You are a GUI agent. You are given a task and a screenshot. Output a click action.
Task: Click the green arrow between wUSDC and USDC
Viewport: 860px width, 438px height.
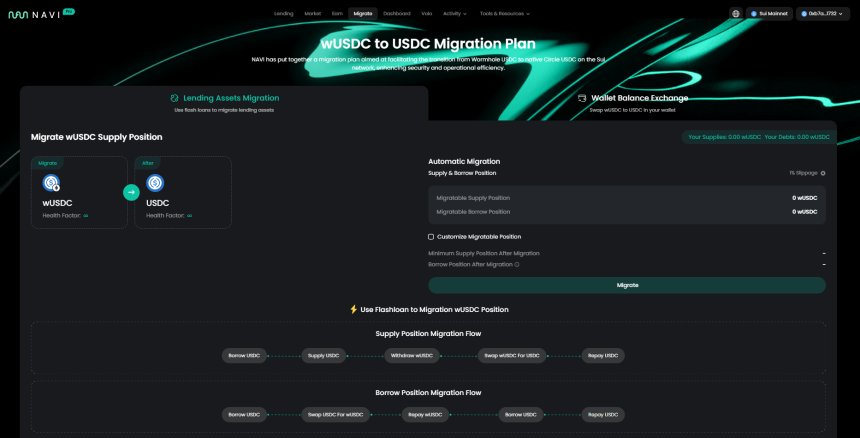click(x=131, y=192)
